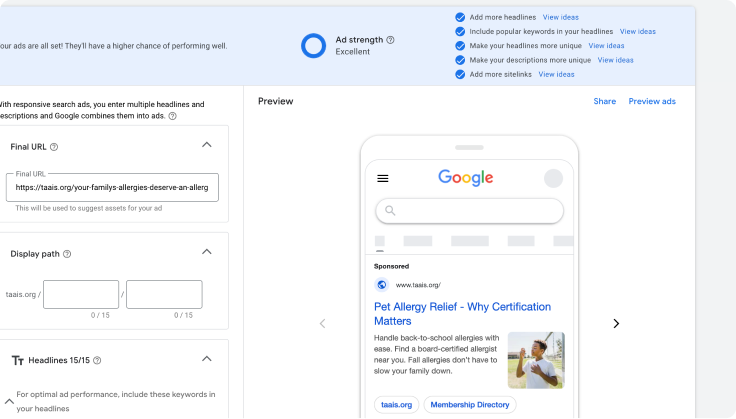
Task: Click the checkmark beside Add more sitelinks
Action: click(x=460, y=74)
